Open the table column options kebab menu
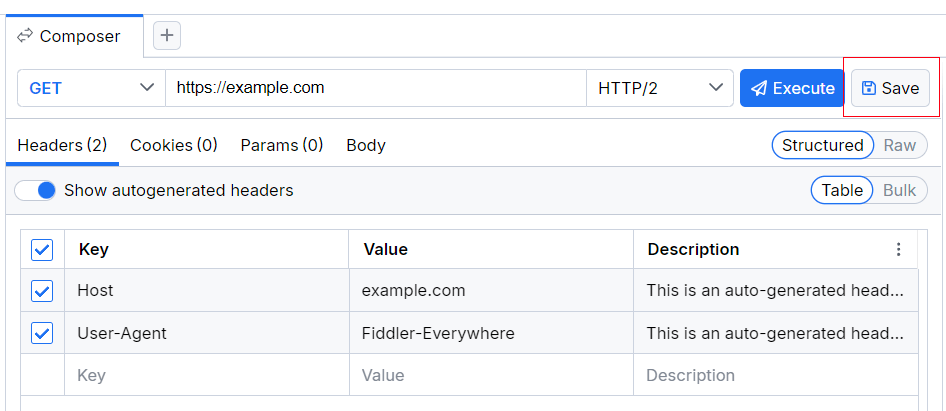Image resolution: width=946 pixels, height=411 pixels. (898, 249)
